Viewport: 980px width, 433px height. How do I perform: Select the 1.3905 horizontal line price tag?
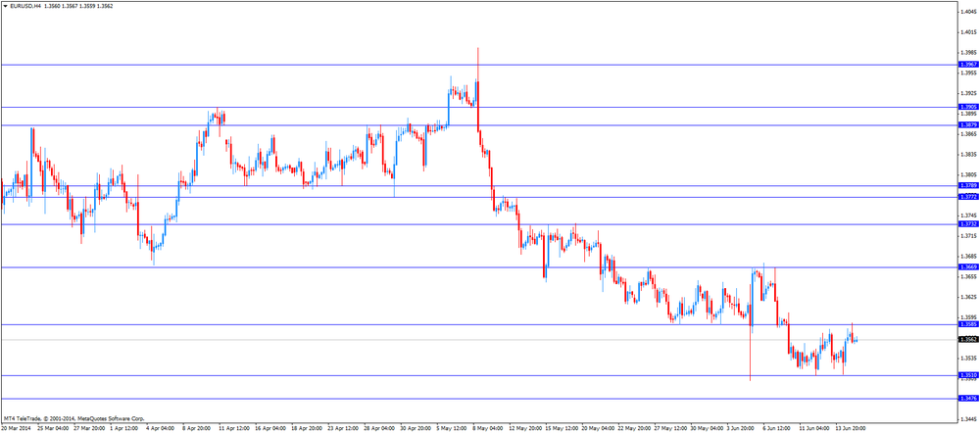969,107
